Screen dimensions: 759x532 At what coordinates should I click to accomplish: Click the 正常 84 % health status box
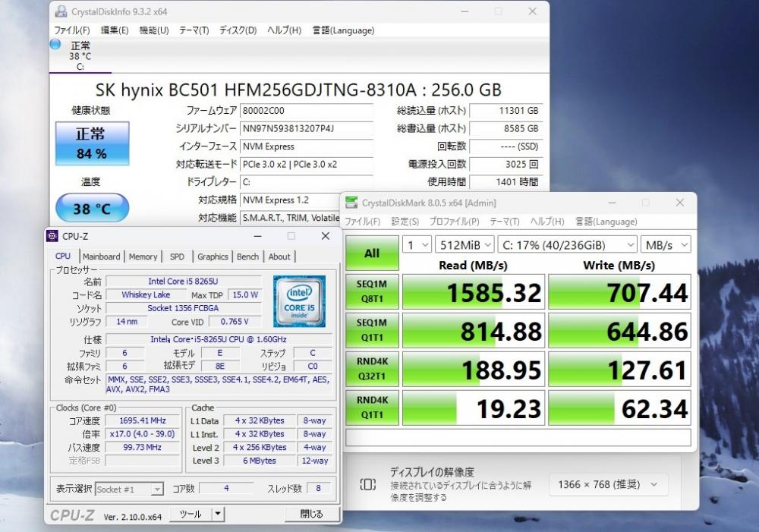tap(92, 143)
